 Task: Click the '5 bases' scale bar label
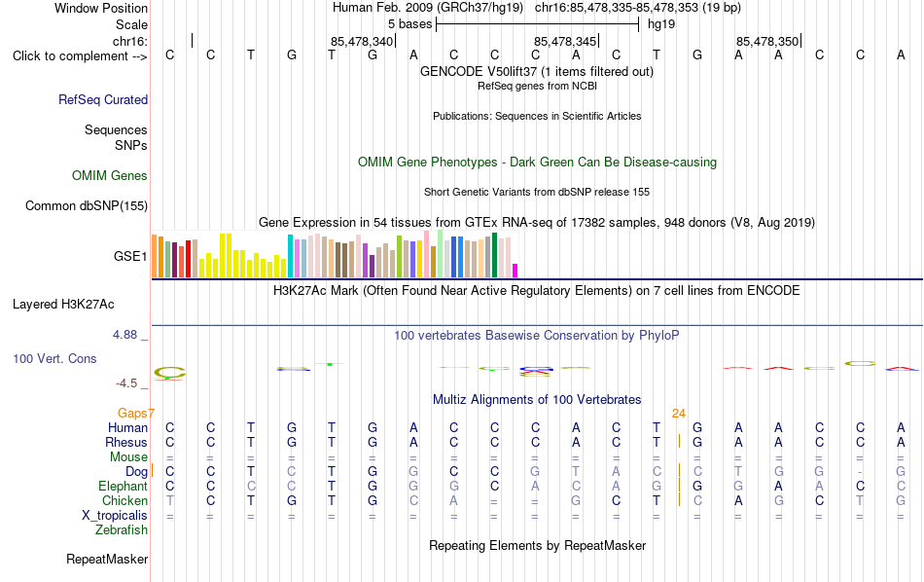click(409, 24)
